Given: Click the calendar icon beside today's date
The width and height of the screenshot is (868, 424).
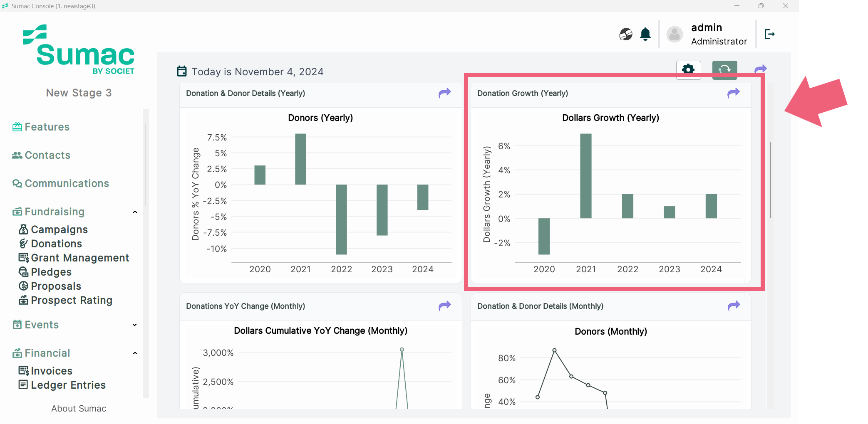Looking at the screenshot, I should (182, 71).
